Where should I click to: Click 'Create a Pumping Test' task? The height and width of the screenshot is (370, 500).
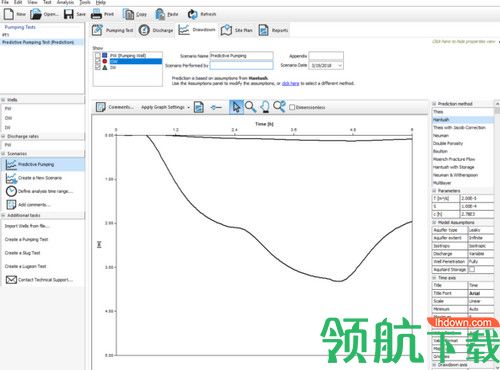26,239
